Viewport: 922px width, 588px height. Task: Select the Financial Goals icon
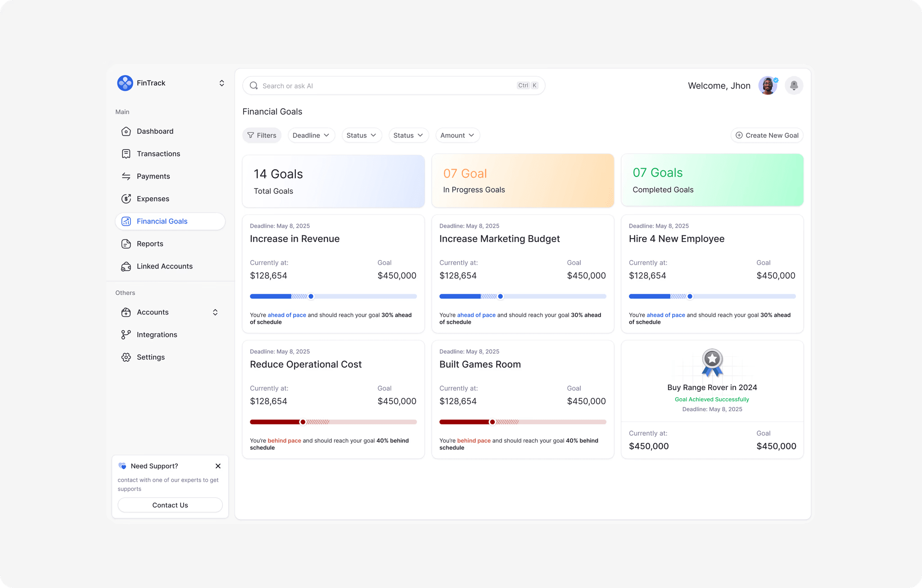[x=126, y=221]
